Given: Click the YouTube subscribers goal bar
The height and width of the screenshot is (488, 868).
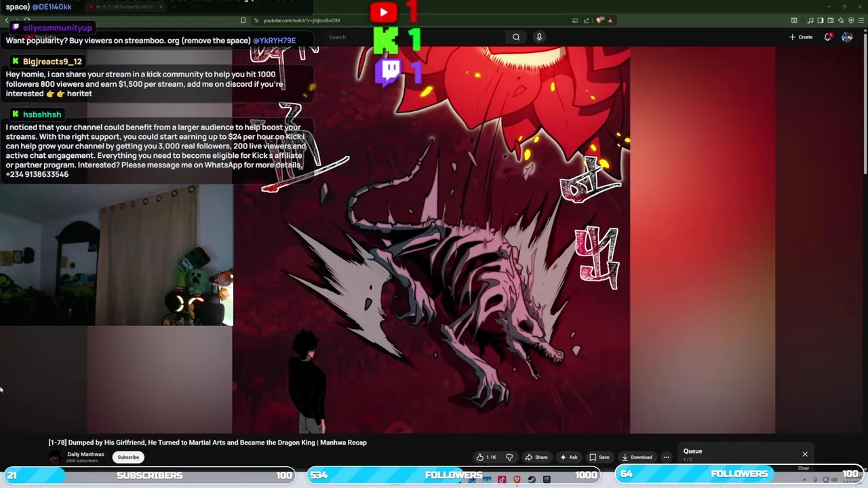Looking at the screenshot, I should pyautogui.click(x=149, y=475).
